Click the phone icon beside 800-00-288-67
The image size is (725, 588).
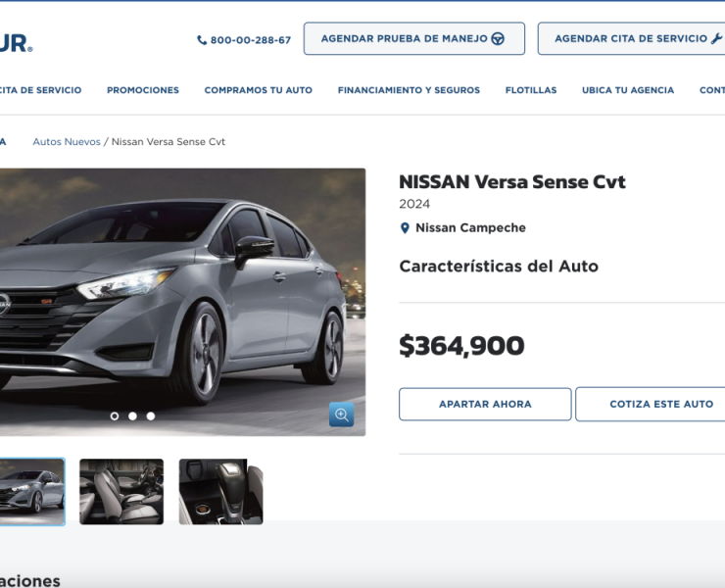point(202,40)
